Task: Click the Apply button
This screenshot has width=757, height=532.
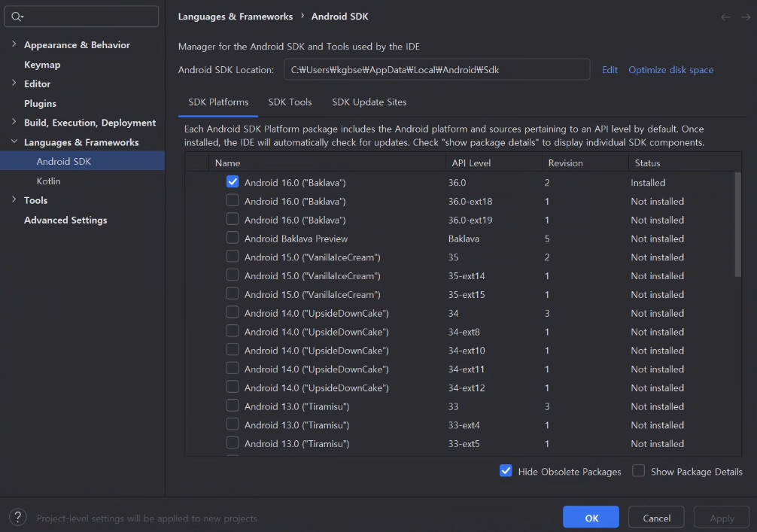Action: pyautogui.click(x=722, y=518)
